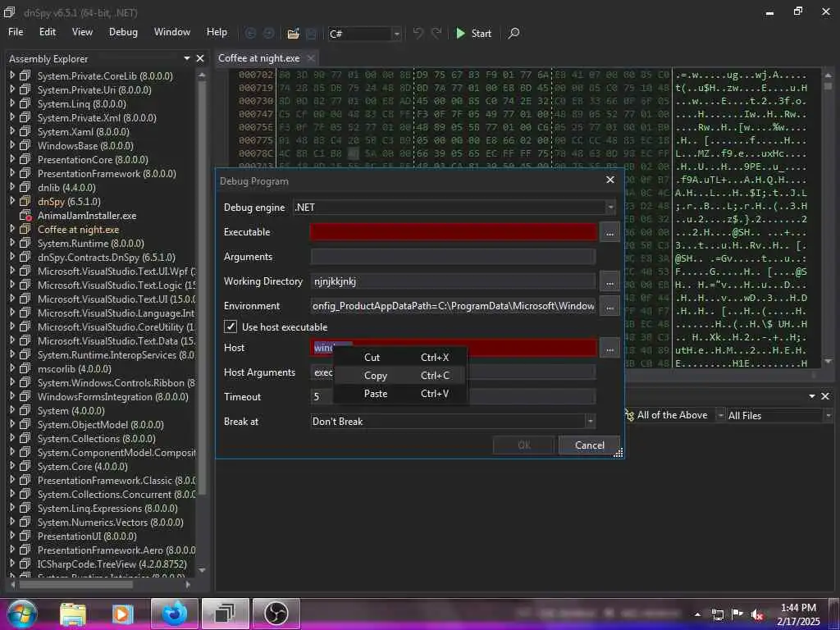Open the Debug menu

pos(123,32)
